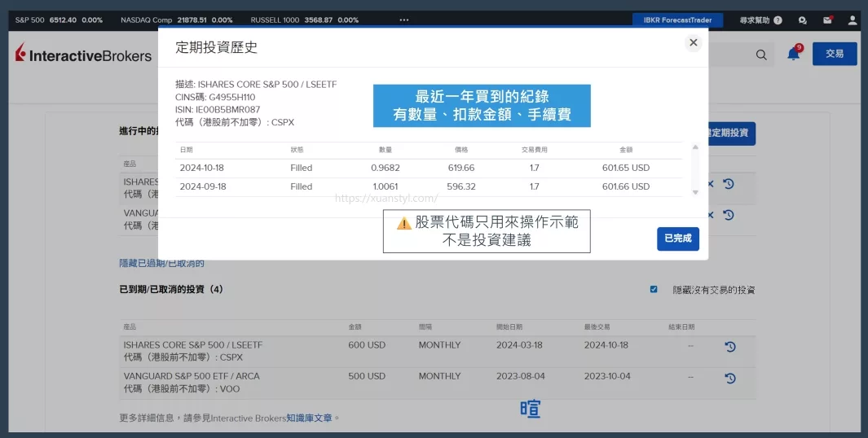The height and width of the screenshot is (438, 868).
Task: Open the notifications bell icon
Action: click(x=794, y=53)
